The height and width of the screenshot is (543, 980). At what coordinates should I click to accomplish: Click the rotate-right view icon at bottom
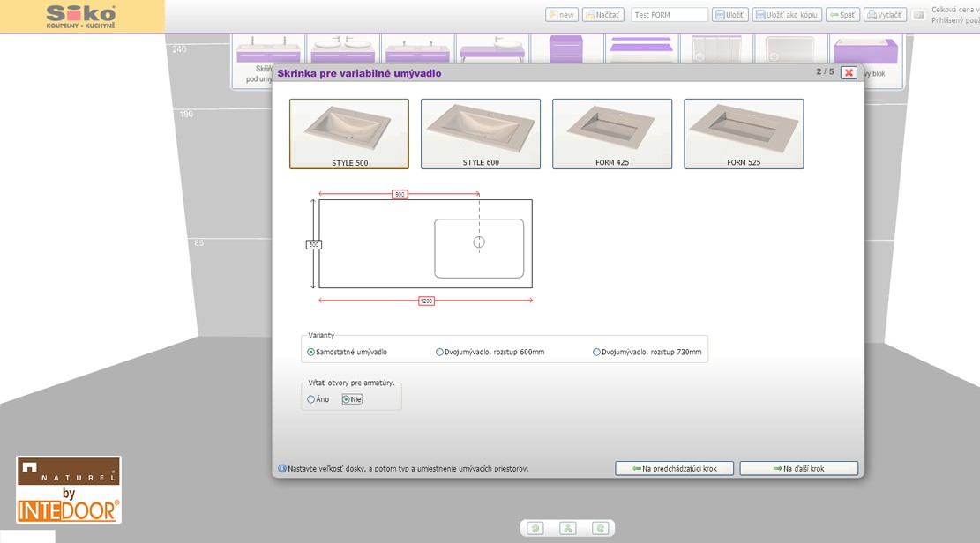[601, 528]
